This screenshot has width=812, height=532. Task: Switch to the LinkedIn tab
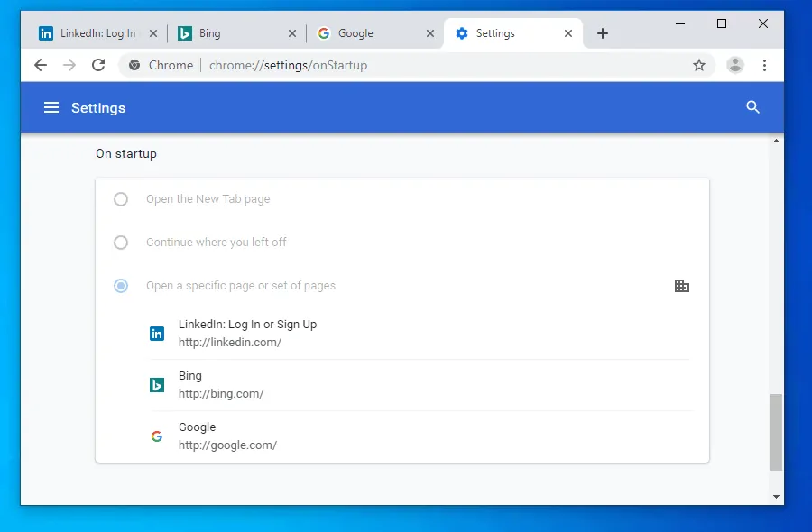[x=90, y=33]
